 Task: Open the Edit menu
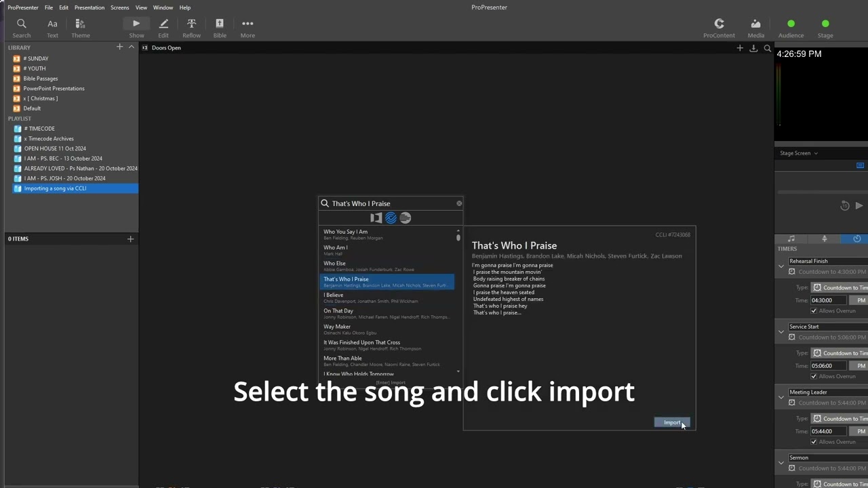pos(64,7)
